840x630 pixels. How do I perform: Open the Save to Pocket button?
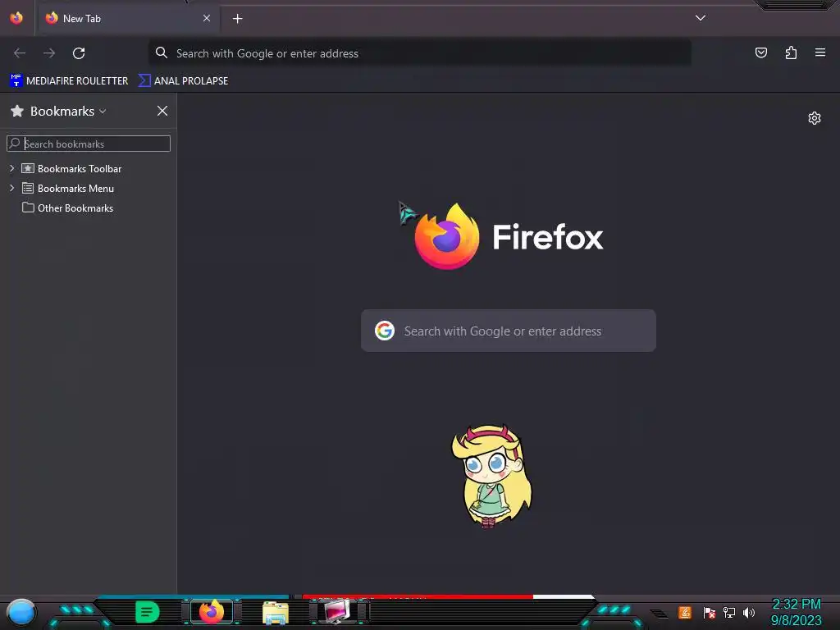coord(760,52)
